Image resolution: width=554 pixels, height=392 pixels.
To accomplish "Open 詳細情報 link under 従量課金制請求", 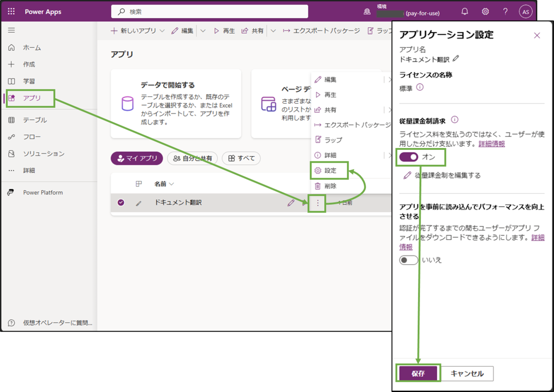I will [x=492, y=144].
